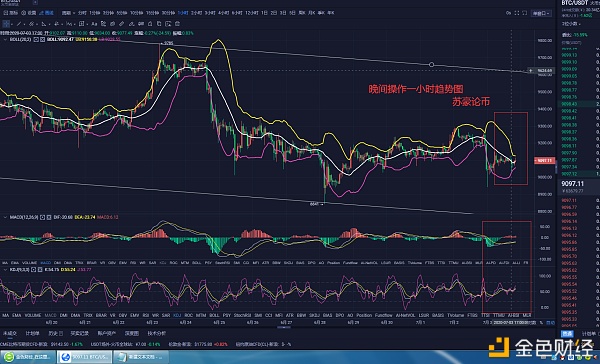Screen dimensions: 600x364
Task: Open the 深度图 depth chart tab
Action: [x=132, y=333]
